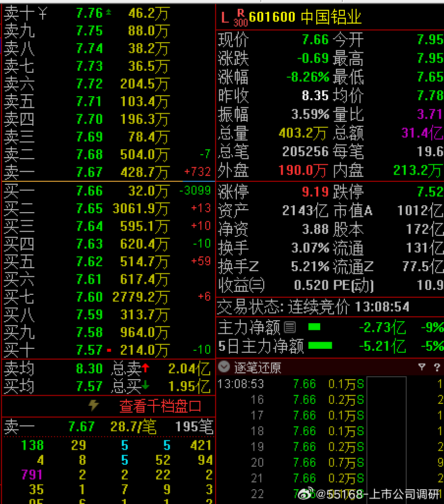Click 总卖 value 2.04亿

(x=190, y=369)
